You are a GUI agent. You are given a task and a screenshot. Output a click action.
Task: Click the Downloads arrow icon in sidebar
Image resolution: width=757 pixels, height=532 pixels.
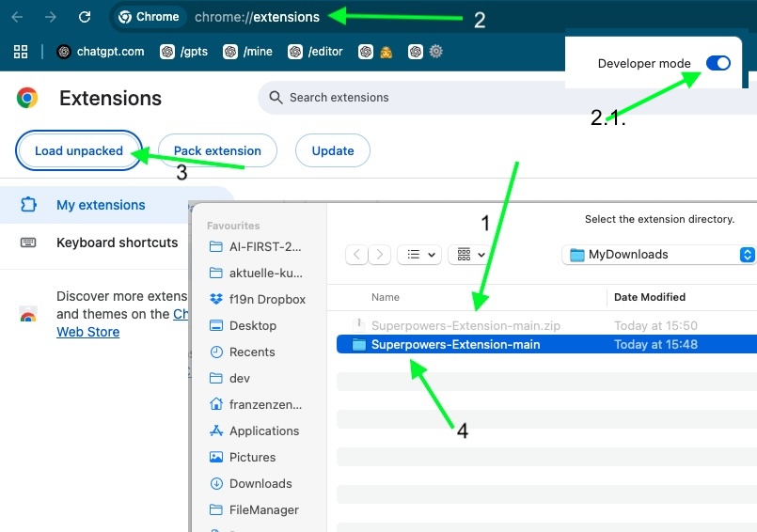coord(216,483)
